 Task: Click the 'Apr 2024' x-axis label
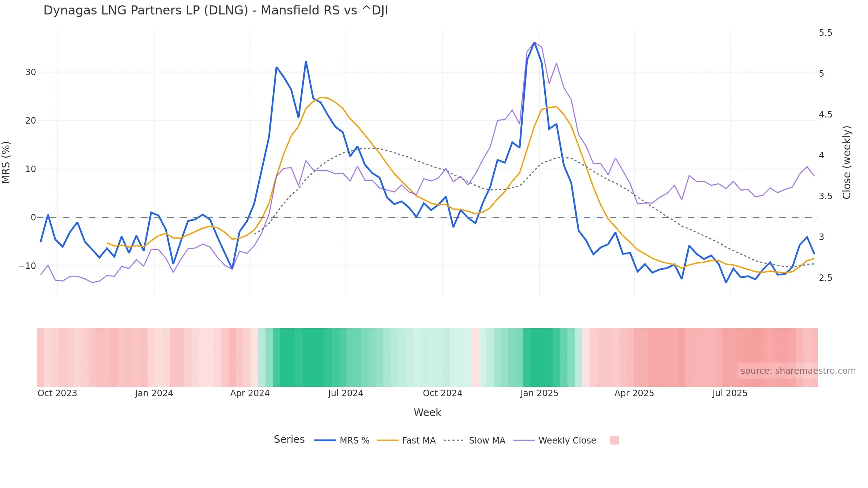pos(250,393)
